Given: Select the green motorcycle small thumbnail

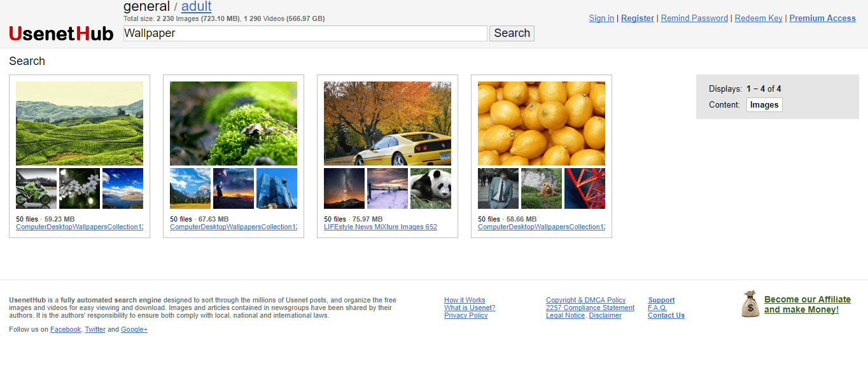Looking at the screenshot, I should click(36, 188).
